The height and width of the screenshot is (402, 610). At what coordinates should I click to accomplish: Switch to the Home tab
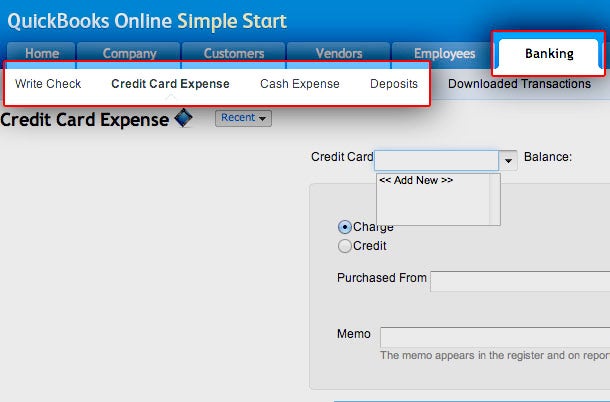point(42,53)
